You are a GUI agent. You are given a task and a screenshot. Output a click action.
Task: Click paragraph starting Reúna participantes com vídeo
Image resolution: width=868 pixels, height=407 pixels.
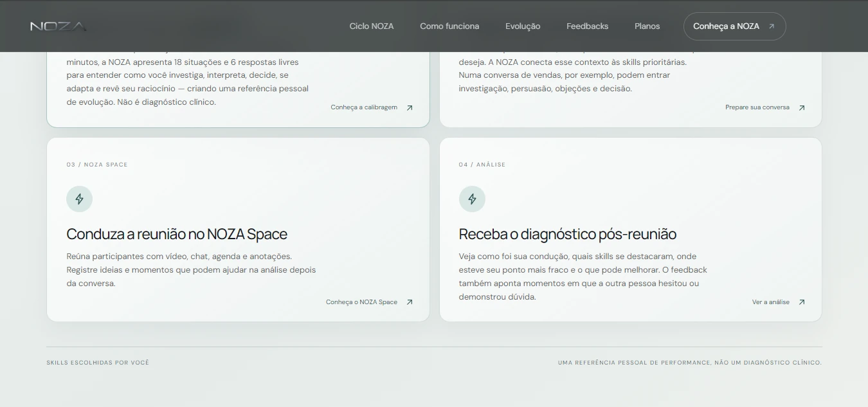click(x=191, y=270)
